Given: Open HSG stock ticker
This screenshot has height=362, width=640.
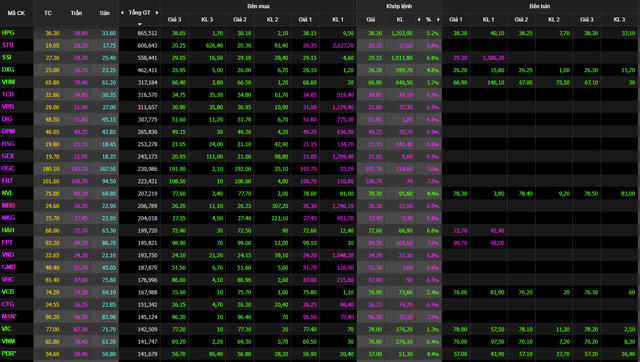Looking at the screenshot, I should tap(8, 144).
